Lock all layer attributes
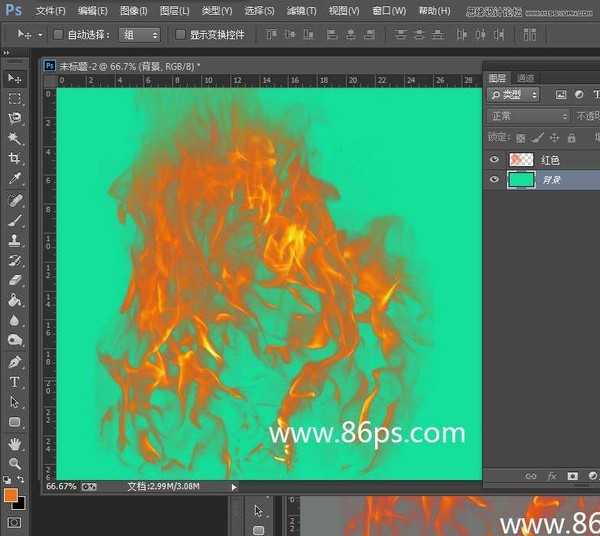The width and height of the screenshot is (600, 536). pyautogui.click(x=572, y=138)
